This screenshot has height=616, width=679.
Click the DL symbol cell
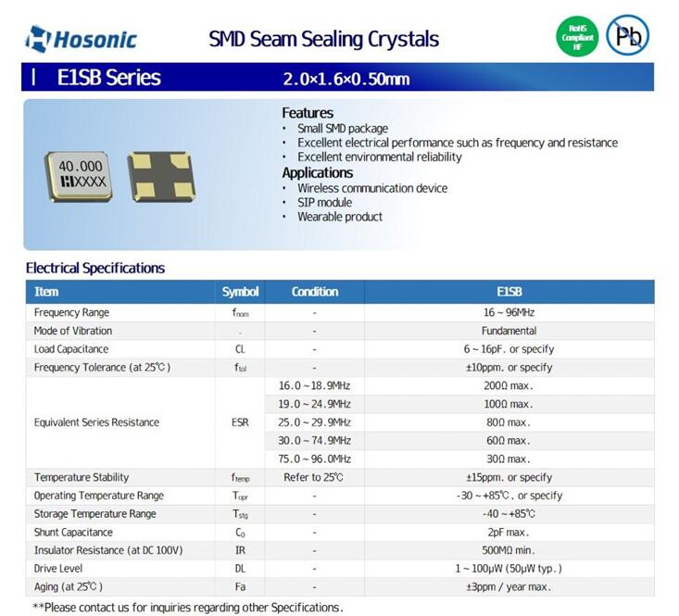(x=240, y=569)
